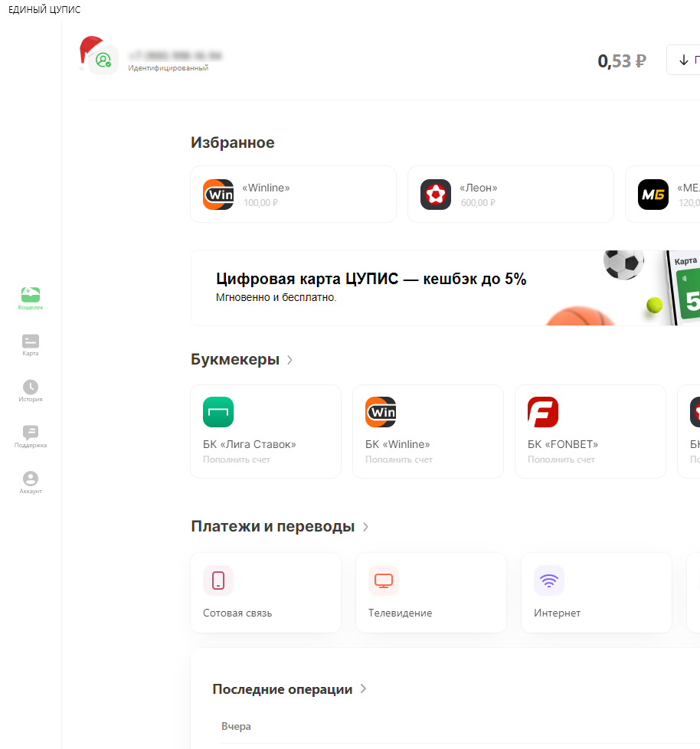This screenshot has width=700, height=749.
Task: Click the Интернет label
Action: [557, 613]
